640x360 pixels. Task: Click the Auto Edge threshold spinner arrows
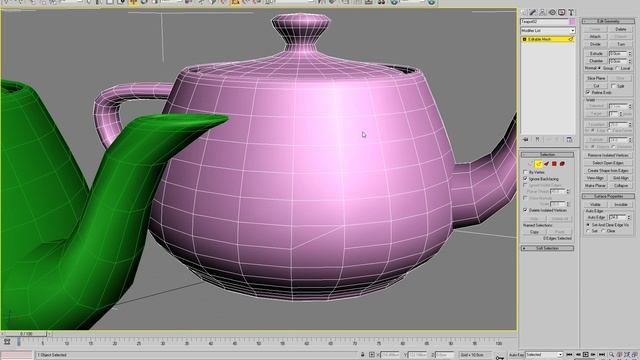(x=629, y=218)
